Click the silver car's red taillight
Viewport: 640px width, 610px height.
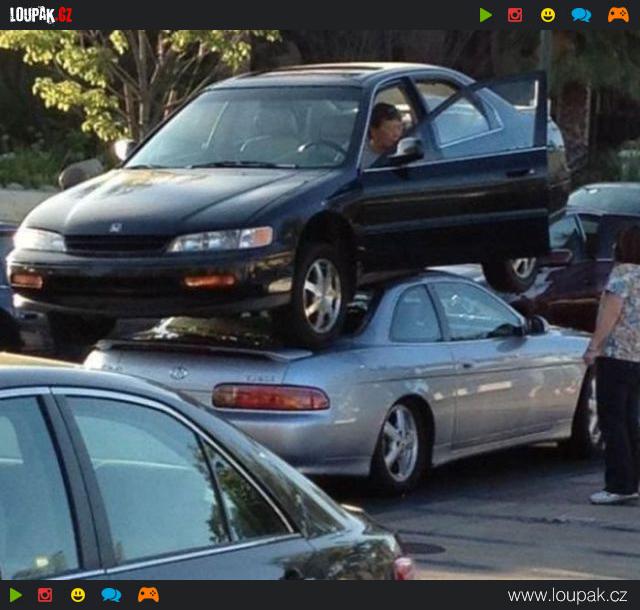pos(270,397)
